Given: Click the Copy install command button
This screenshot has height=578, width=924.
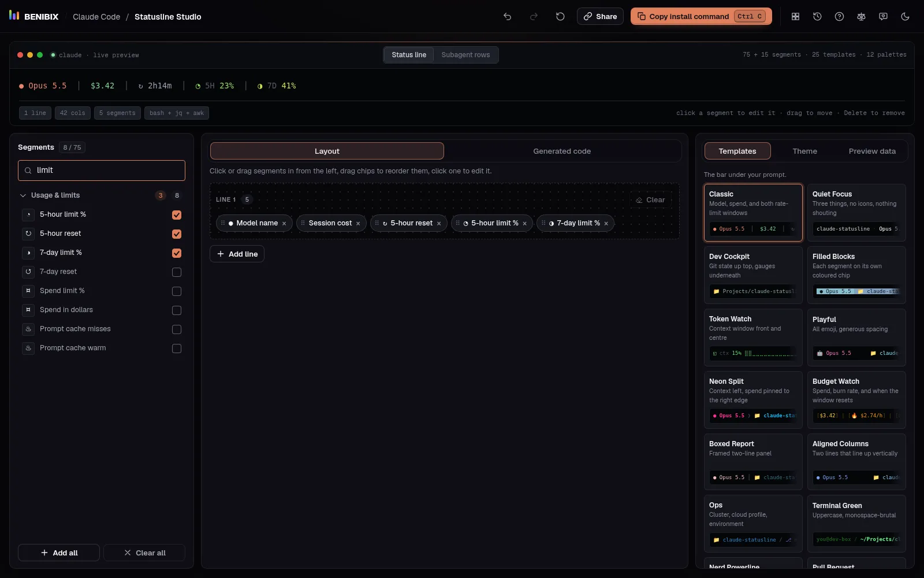Looking at the screenshot, I should 701,17.
